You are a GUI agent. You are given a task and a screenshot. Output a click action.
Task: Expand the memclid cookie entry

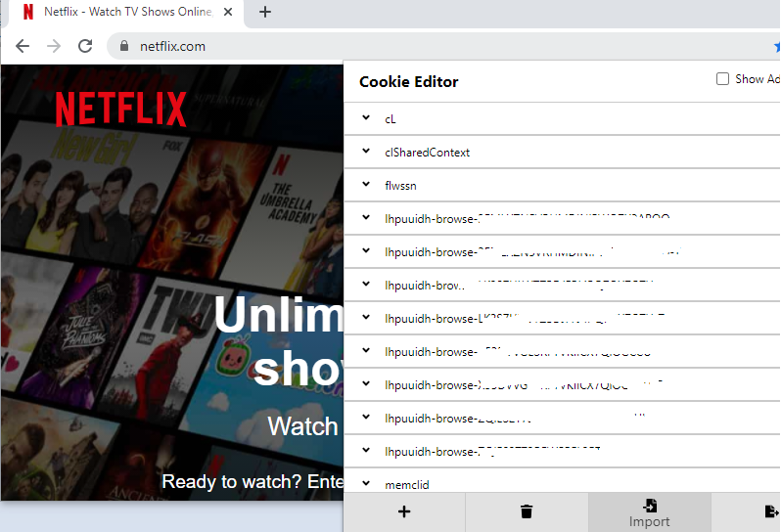(x=563, y=484)
